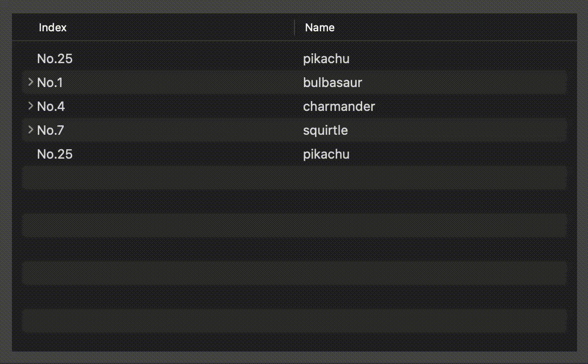
Task: Select the Name column header
Action: pyautogui.click(x=319, y=28)
